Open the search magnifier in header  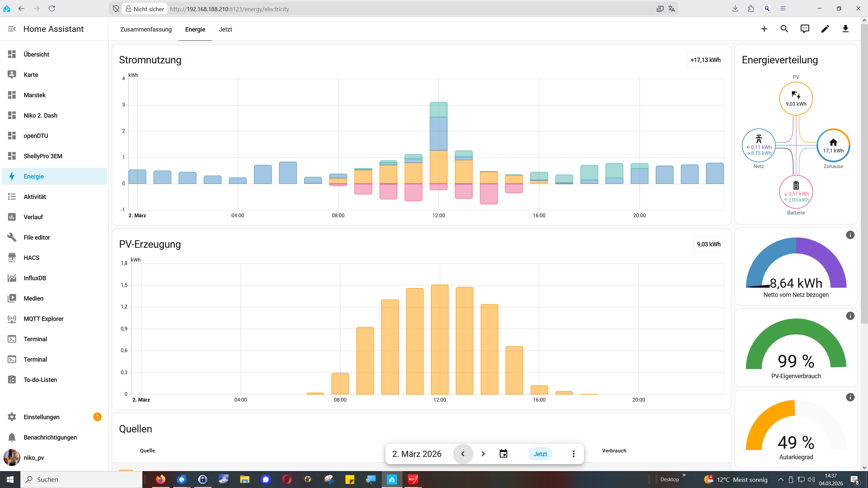click(x=784, y=29)
